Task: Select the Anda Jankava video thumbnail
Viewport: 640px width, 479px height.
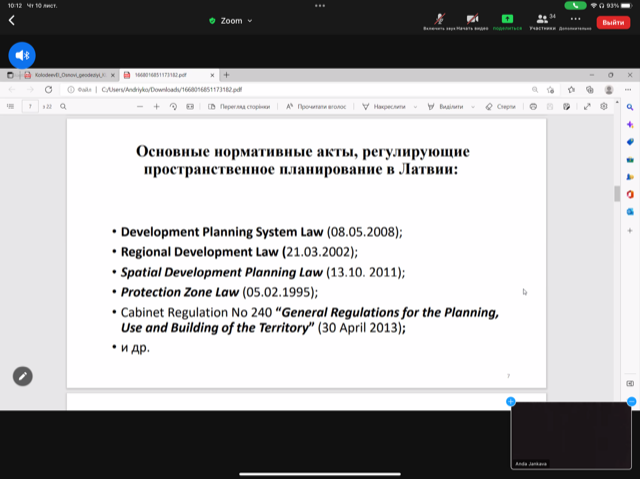Action: pos(571,435)
